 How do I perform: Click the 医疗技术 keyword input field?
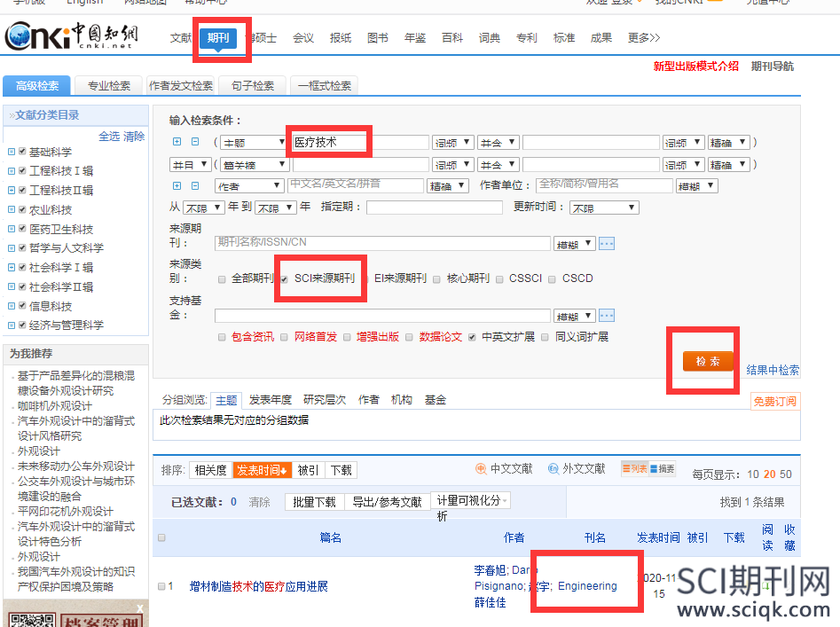[x=361, y=143]
